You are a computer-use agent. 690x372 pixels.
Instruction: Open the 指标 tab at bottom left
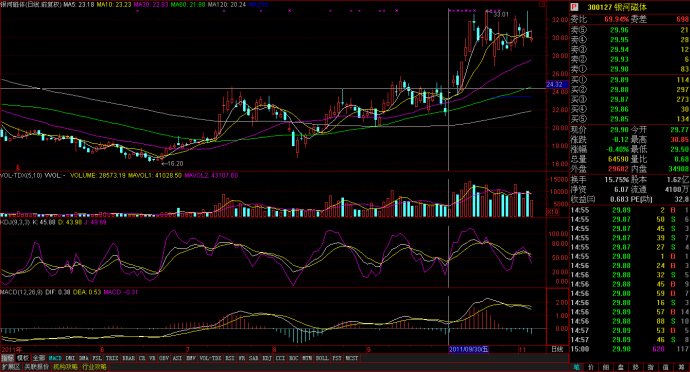click(7, 358)
